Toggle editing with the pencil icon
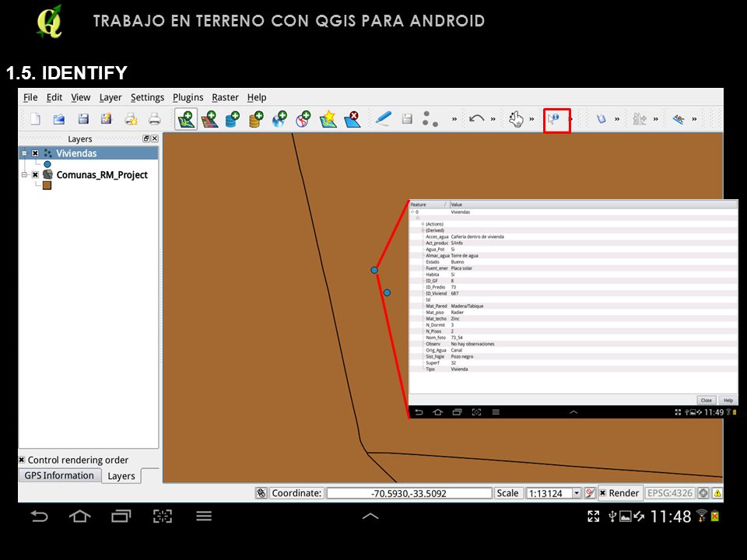 point(383,118)
